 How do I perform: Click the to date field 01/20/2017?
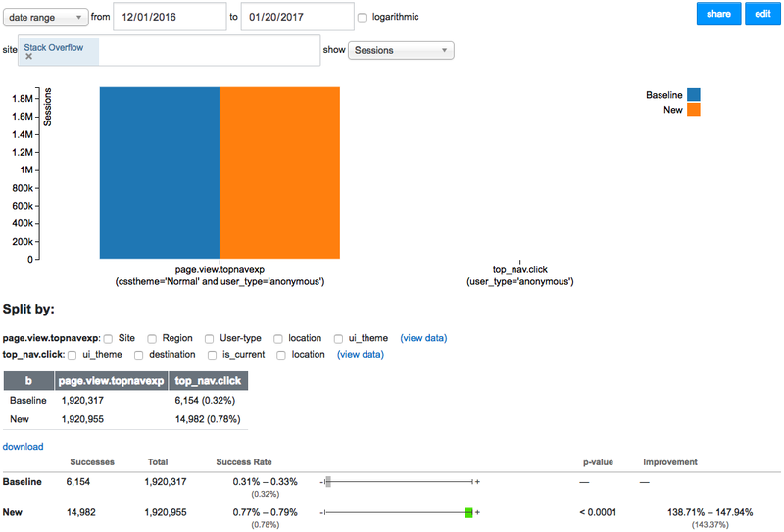click(x=298, y=17)
